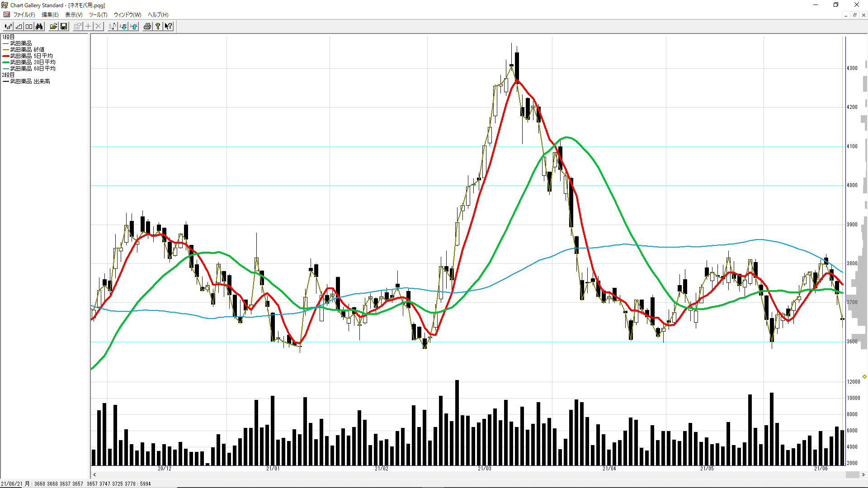Image resolution: width=868 pixels, height=488 pixels.
Task: Click the horizontal scrollbar right arrow
Action: pos(863,475)
